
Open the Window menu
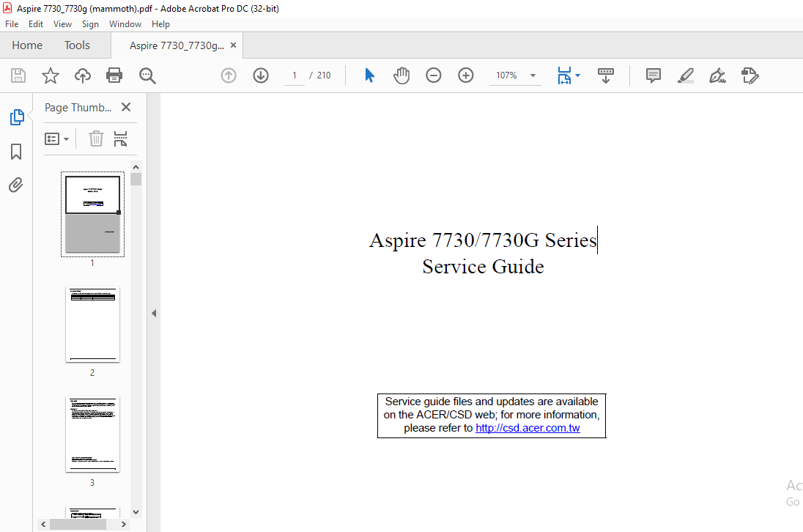[125, 24]
